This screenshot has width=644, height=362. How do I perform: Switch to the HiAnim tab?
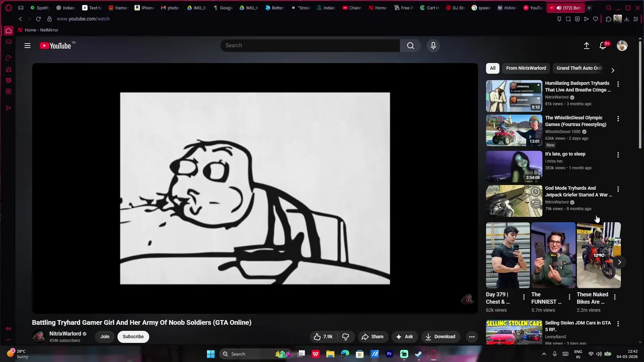[507, 8]
